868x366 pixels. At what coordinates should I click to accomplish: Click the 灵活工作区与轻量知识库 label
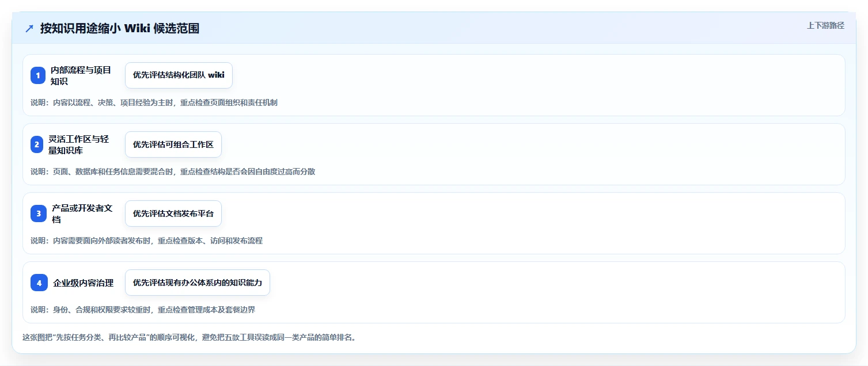tap(79, 144)
